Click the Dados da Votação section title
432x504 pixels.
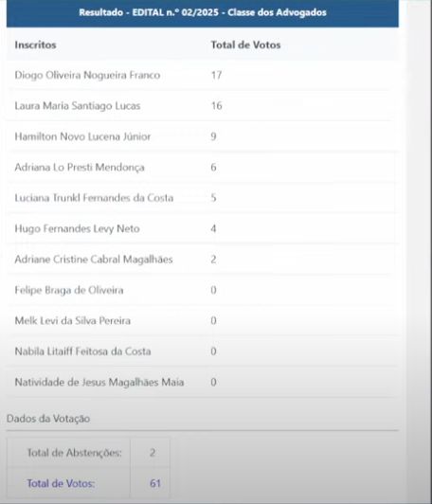click(x=48, y=419)
